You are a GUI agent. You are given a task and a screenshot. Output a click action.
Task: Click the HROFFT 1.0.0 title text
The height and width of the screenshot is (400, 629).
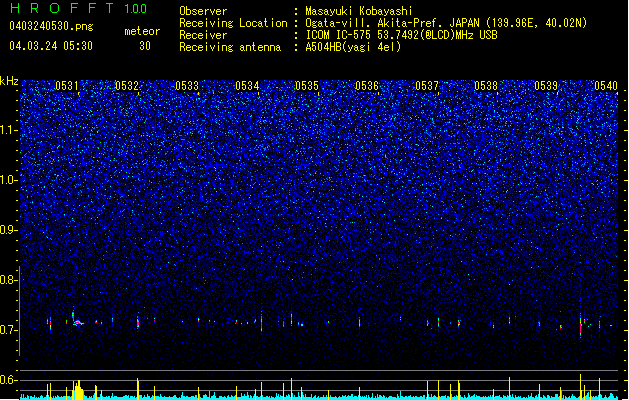click(x=79, y=8)
